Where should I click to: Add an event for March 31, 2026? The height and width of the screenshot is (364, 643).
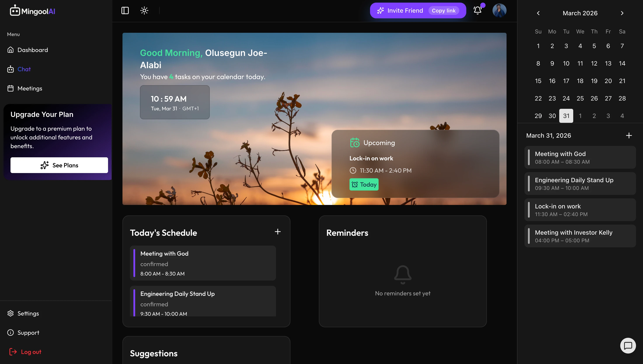(x=629, y=135)
